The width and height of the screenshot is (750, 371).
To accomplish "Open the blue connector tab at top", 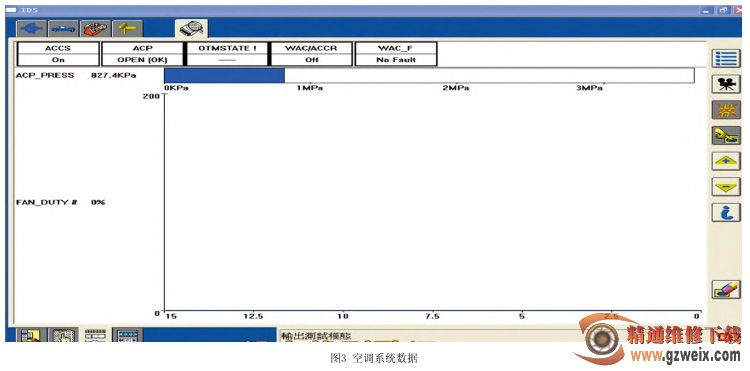I will click(x=32, y=29).
